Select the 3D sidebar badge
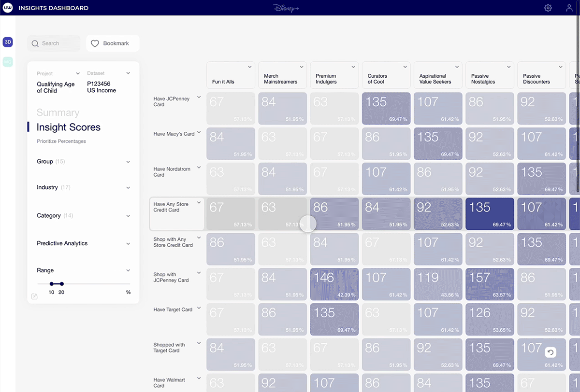This screenshot has height=392, width=580. (8, 42)
